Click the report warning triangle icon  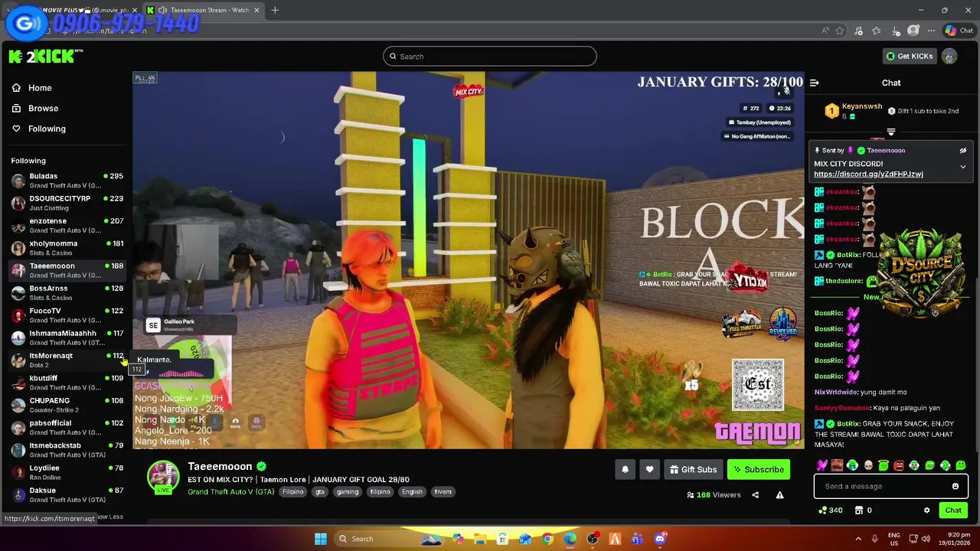pyautogui.click(x=779, y=495)
